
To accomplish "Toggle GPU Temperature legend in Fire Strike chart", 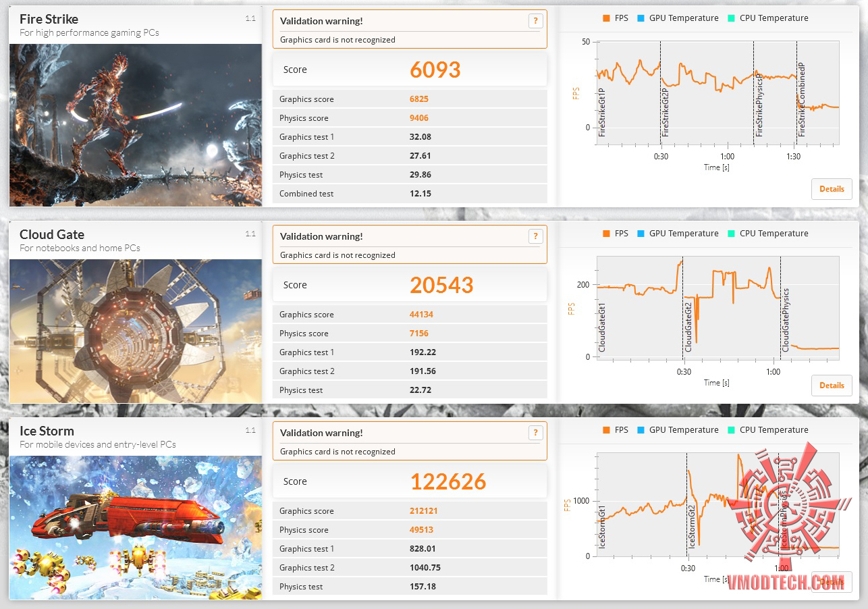I will click(677, 18).
